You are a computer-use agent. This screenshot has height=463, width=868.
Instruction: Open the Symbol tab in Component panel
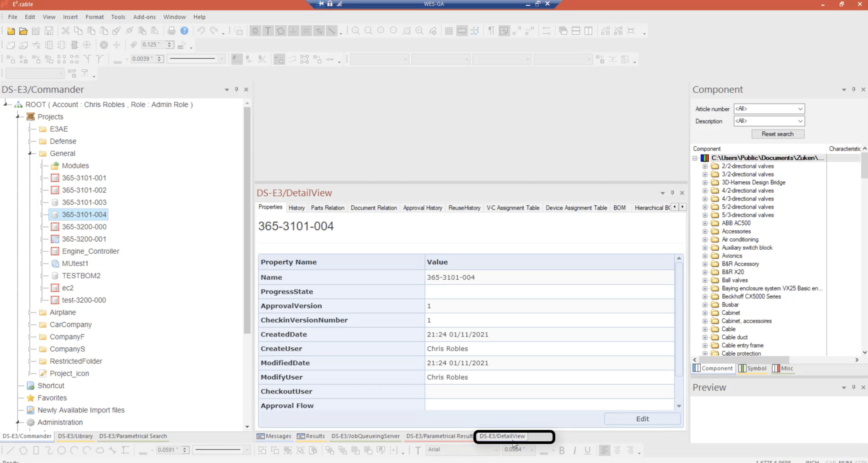point(752,368)
